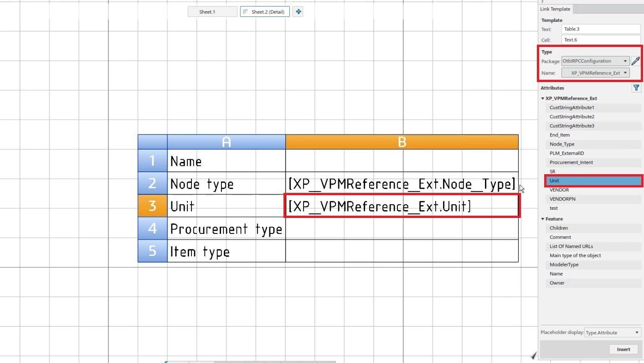The width and height of the screenshot is (644, 363).
Task: Select the Link Template tab
Action: 555,9
